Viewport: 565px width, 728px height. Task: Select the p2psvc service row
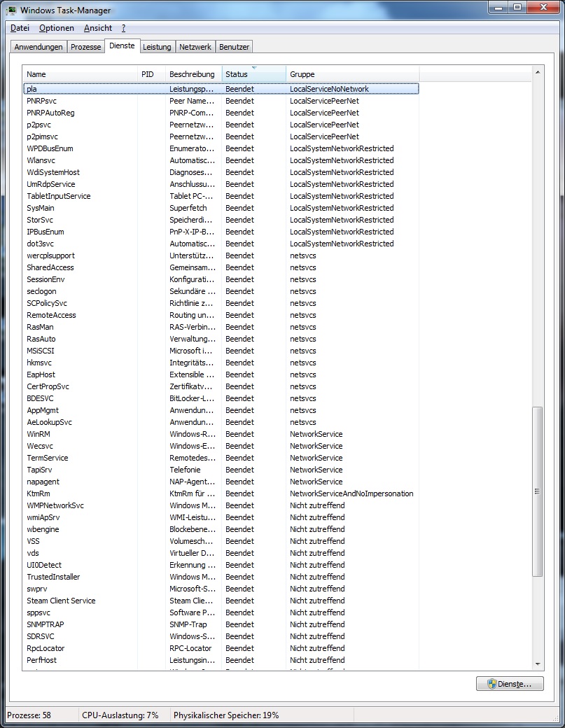(x=221, y=125)
